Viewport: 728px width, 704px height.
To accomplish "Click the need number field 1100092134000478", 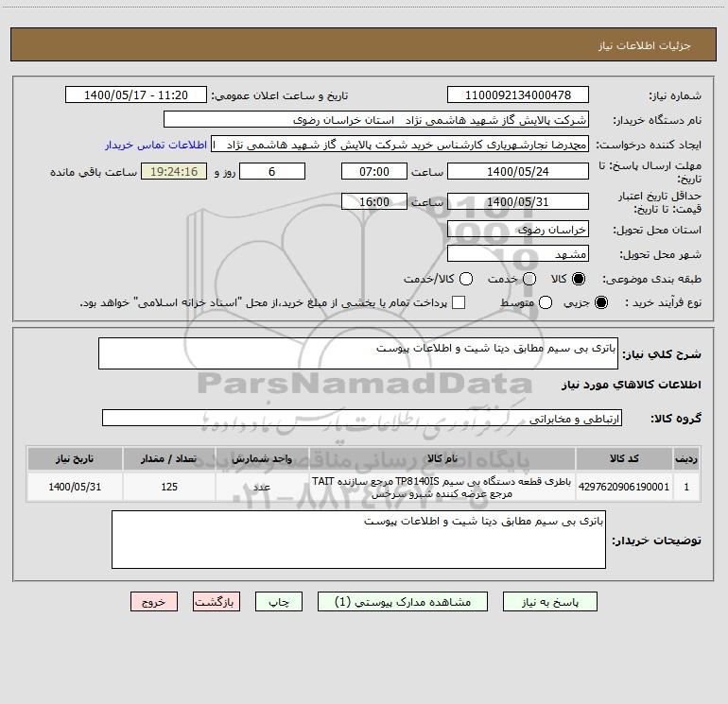I will (x=518, y=94).
